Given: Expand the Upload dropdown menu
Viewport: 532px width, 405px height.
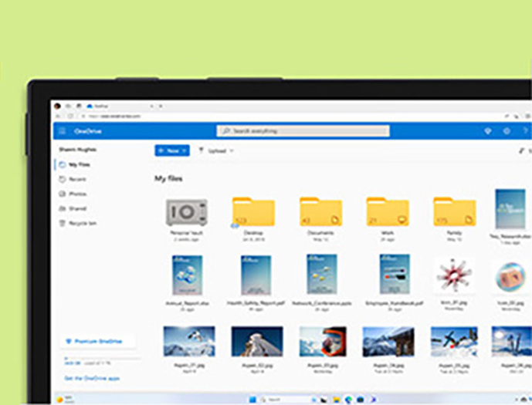Looking at the screenshot, I should [216, 150].
